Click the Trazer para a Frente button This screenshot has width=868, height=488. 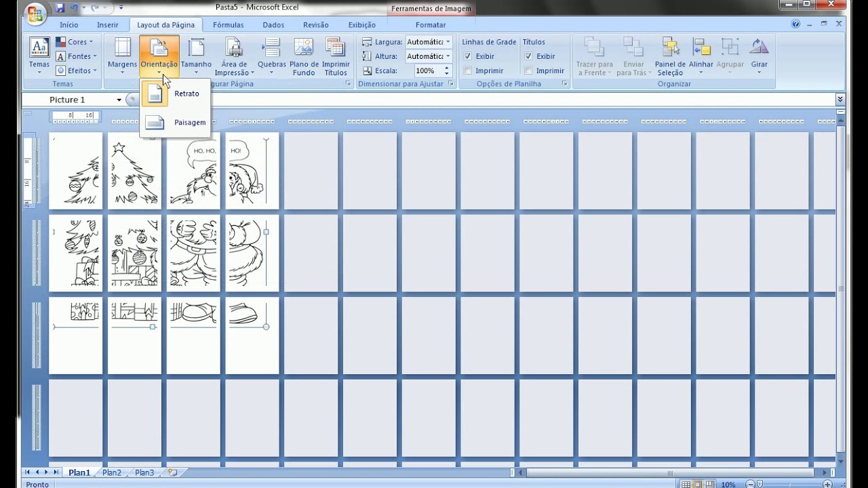pos(594,56)
